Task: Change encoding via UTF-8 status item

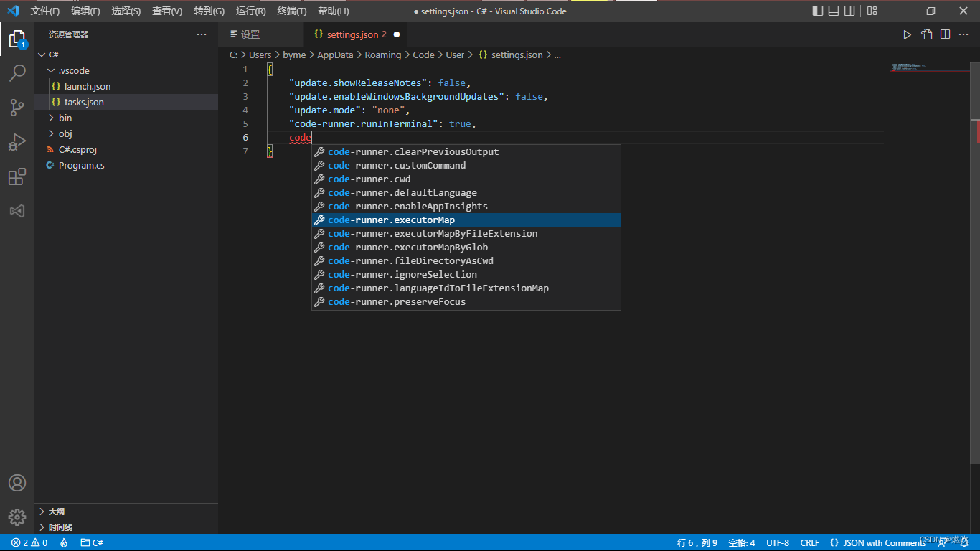Action: point(778,542)
